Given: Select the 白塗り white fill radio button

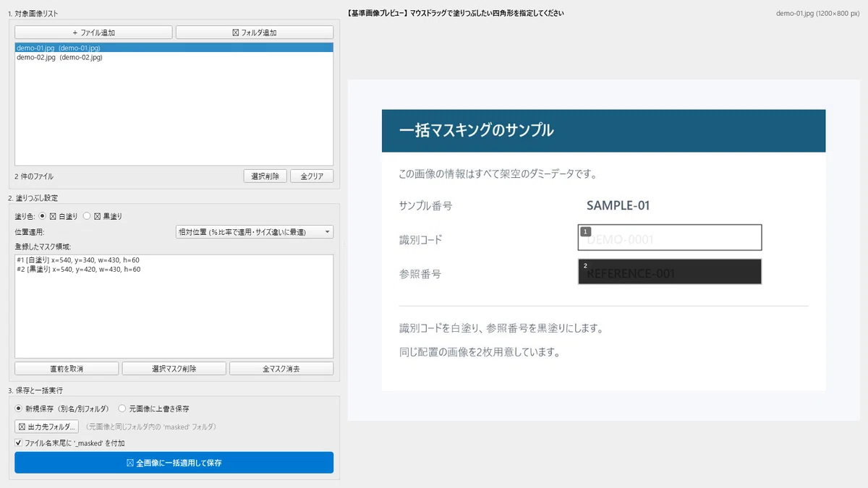Looking at the screenshot, I should (43, 215).
